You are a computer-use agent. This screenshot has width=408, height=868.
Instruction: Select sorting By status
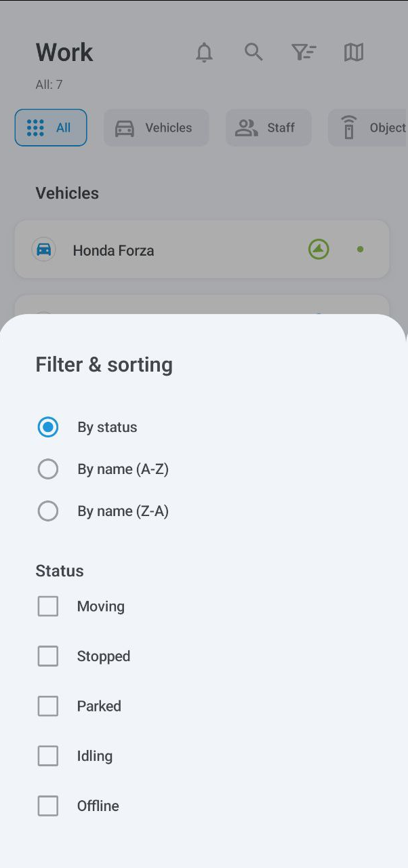pyautogui.click(x=47, y=427)
